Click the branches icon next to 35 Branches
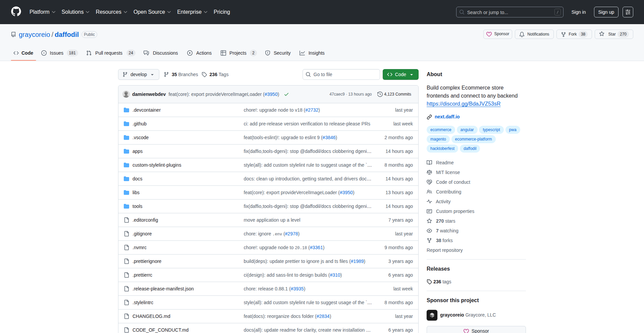The height and width of the screenshot is (333, 644). 166,74
